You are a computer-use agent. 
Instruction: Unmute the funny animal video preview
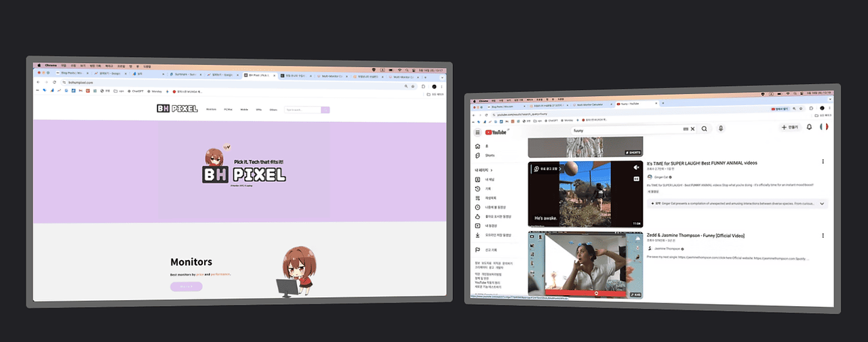pos(636,167)
